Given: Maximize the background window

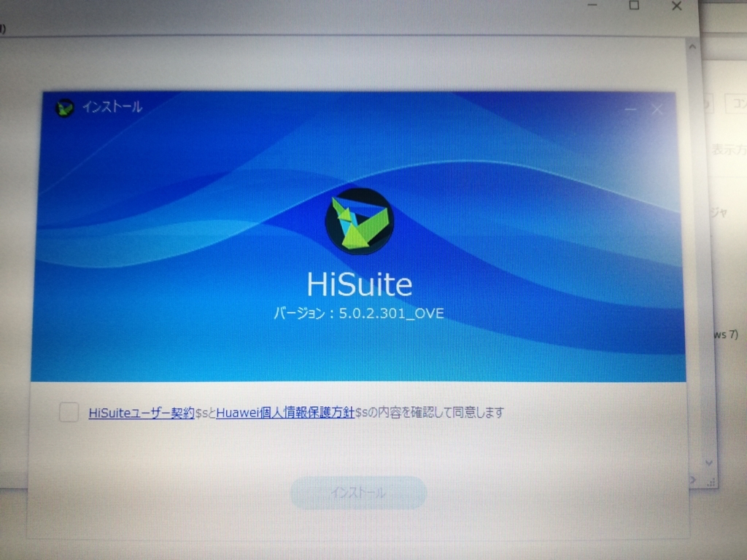Looking at the screenshot, I should pyautogui.click(x=634, y=5).
